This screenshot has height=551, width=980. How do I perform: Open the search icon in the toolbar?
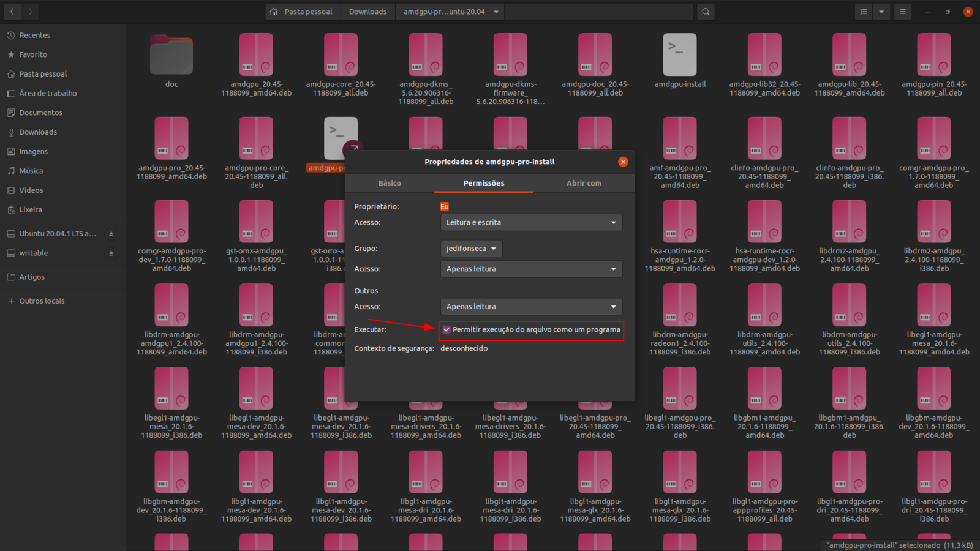tap(706, 11)
